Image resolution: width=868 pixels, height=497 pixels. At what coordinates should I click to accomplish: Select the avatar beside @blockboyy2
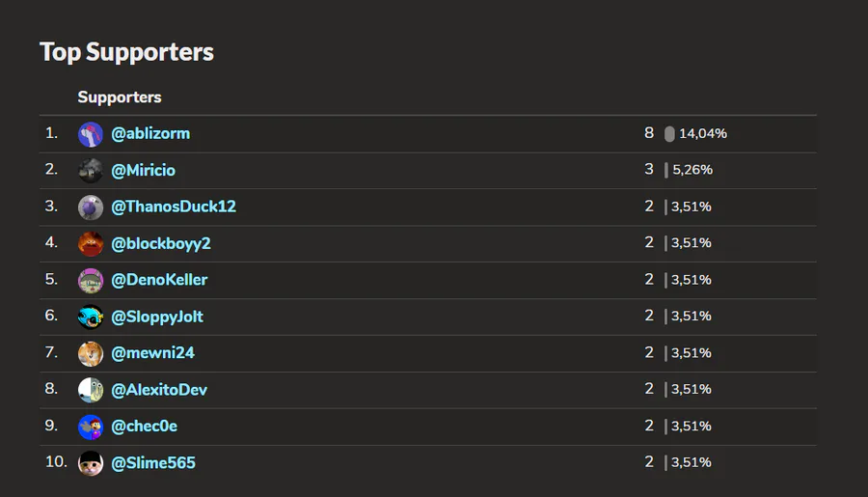tap(90, 244)
